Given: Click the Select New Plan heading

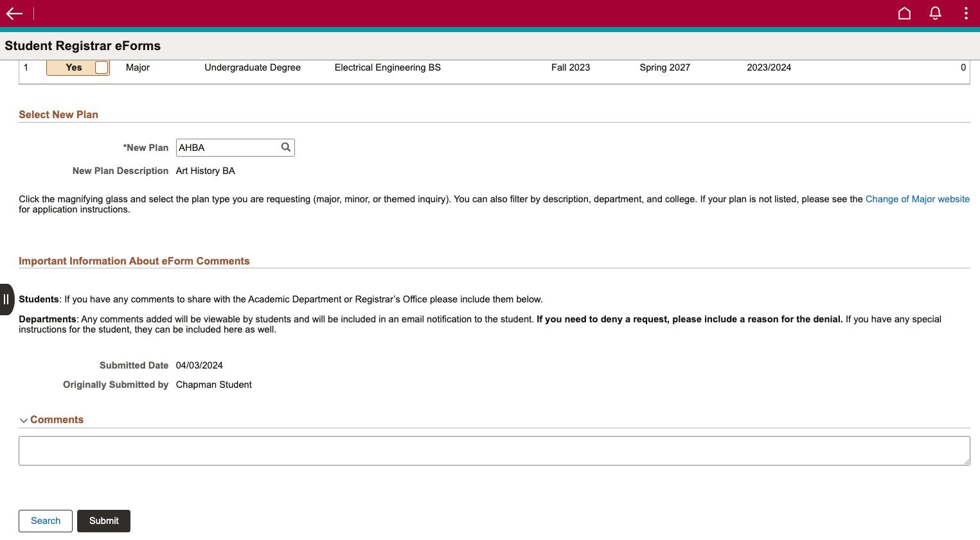Looking at the screenshot, I should coord(58,114).
